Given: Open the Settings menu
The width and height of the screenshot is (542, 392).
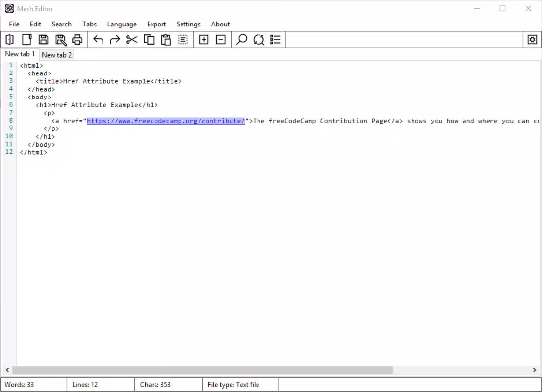Looking at the screenshot, I should (x=188, y=24).
